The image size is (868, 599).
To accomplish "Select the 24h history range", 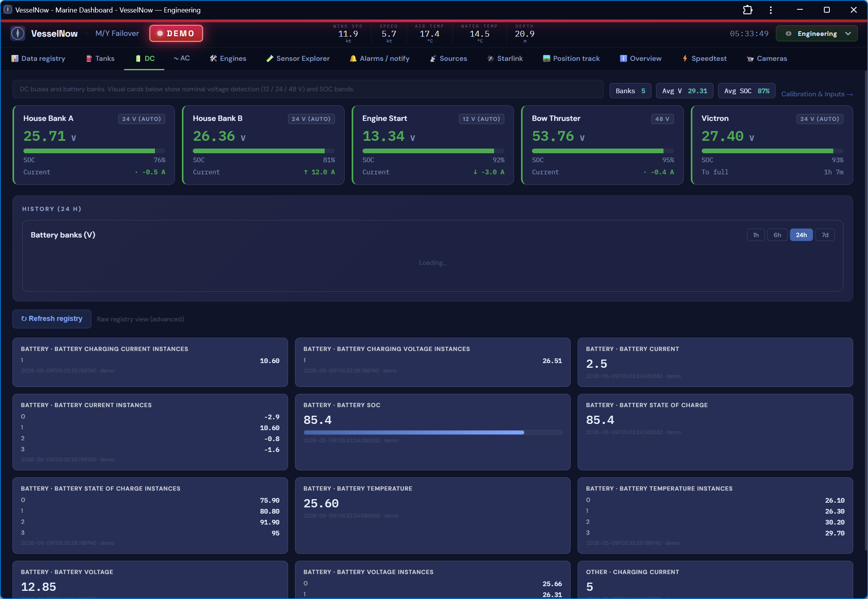I will (801, 235).
